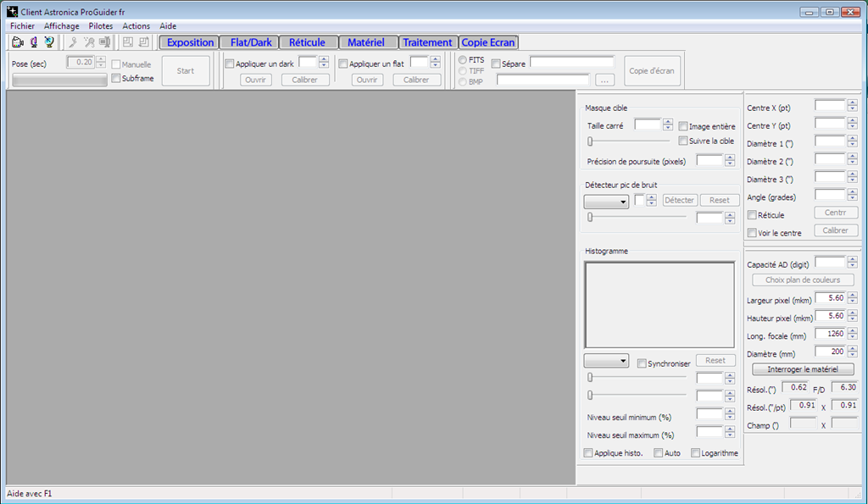Click the Centrr button
Image resolution: width=868 pixels, height=504 pixels.
(835, 213)
